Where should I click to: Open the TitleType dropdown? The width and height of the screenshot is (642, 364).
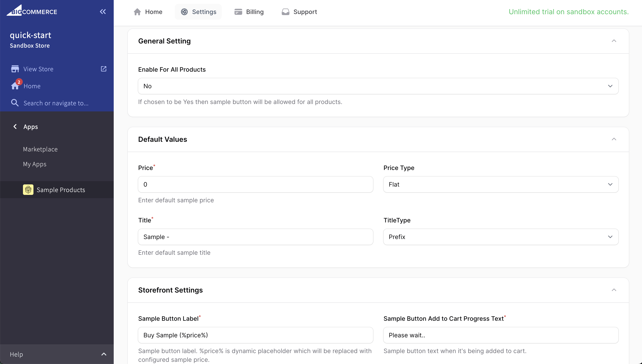pos(501,237)
